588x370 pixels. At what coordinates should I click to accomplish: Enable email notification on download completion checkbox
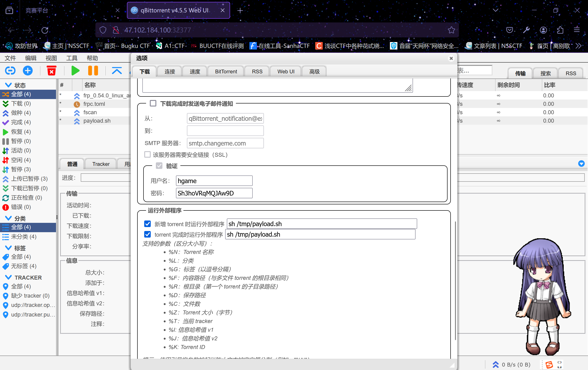click(153, 103)
